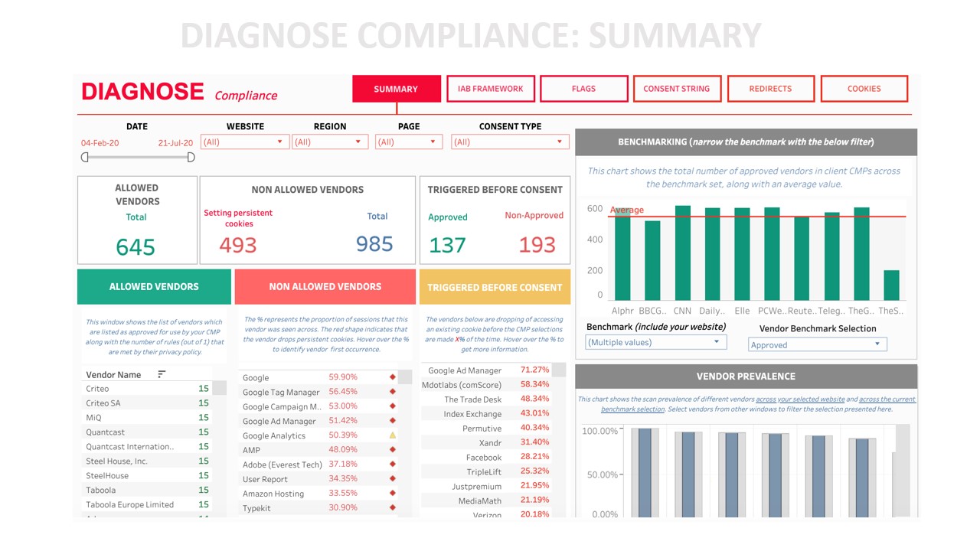The image size is (980, 551).
Task: Switch to the IAB Framework tab
Action: point(491,89)
